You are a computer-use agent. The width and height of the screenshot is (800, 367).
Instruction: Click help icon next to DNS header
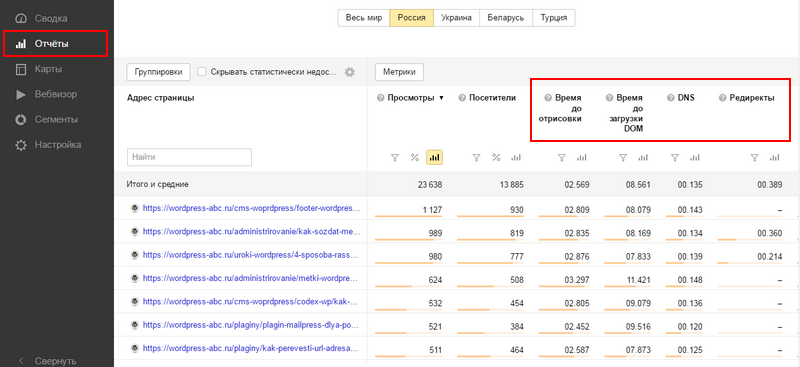click(670, 98)
